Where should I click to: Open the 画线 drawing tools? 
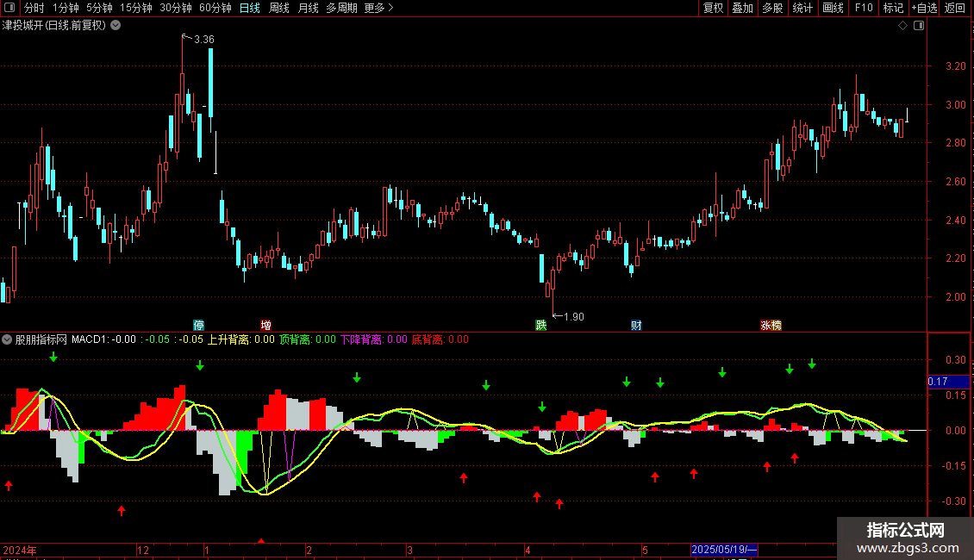point(833,8)
